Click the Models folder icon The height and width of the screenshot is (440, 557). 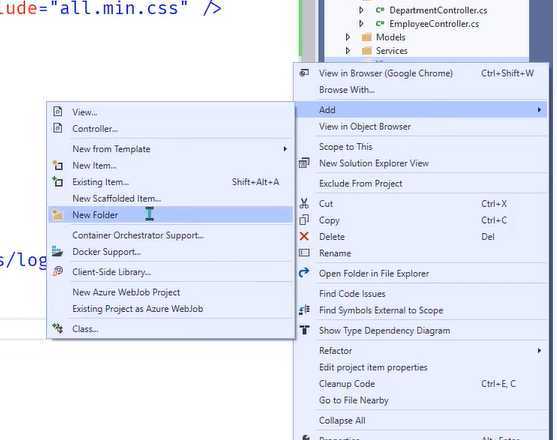[x=366, y=37]
